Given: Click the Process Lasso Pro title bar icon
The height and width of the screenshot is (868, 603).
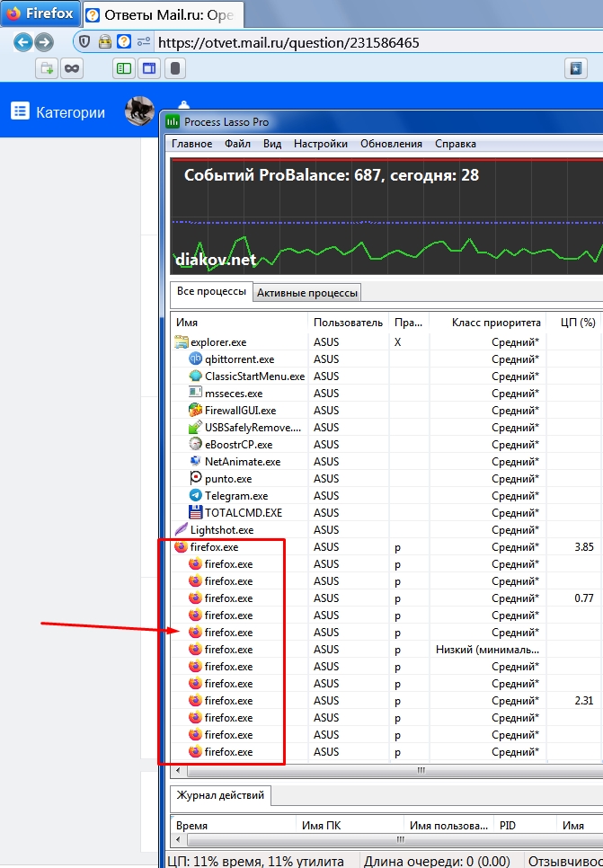Looking at the screenshot, I should point(173,122).
